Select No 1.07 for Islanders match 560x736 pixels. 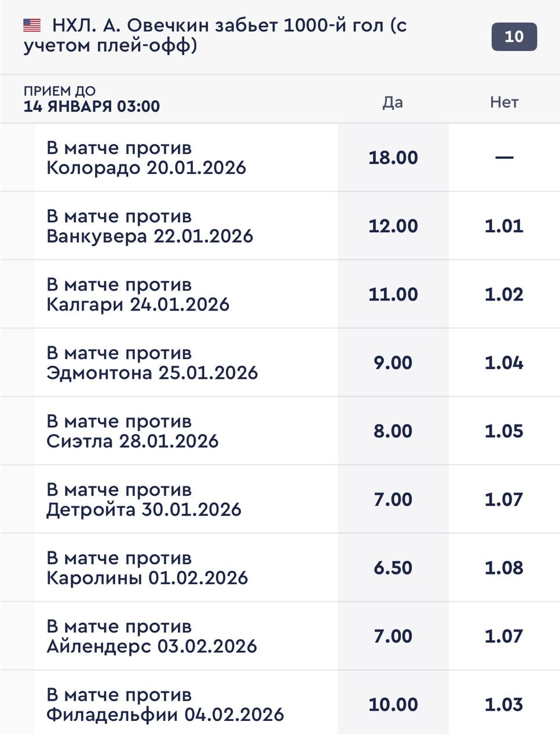coord(504,636)
